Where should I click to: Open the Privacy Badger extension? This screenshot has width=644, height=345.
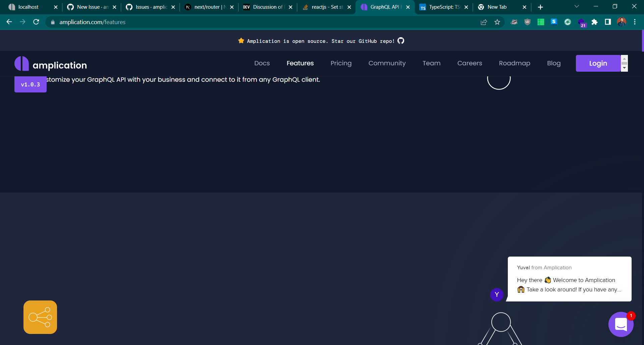click(514, 22)
